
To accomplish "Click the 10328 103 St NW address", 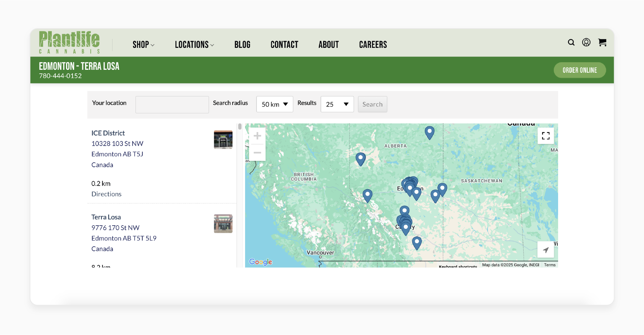I will [x=117, y=144].
